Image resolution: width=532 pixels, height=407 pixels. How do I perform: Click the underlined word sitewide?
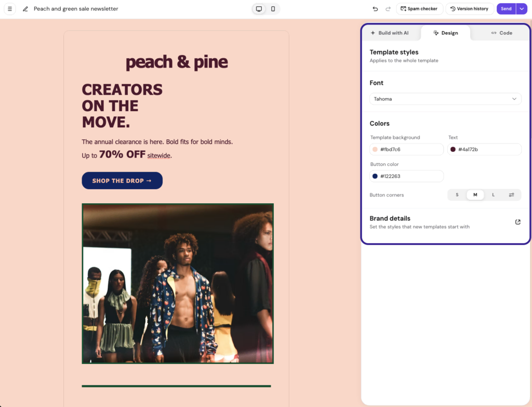click(159, 156)
